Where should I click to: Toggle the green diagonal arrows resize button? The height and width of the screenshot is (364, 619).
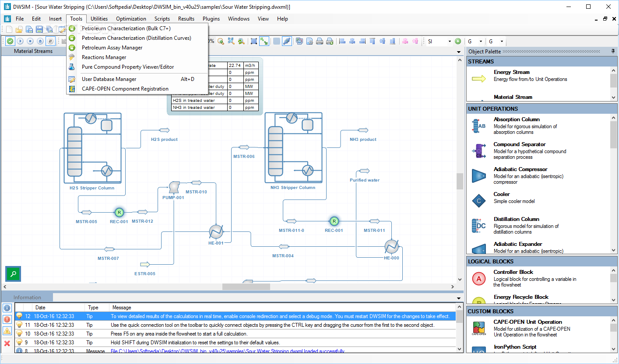pos(264,41)
